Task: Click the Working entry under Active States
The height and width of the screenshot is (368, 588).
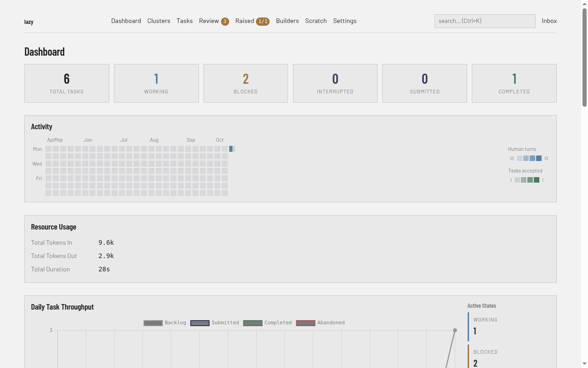Action: click(509, 327)
